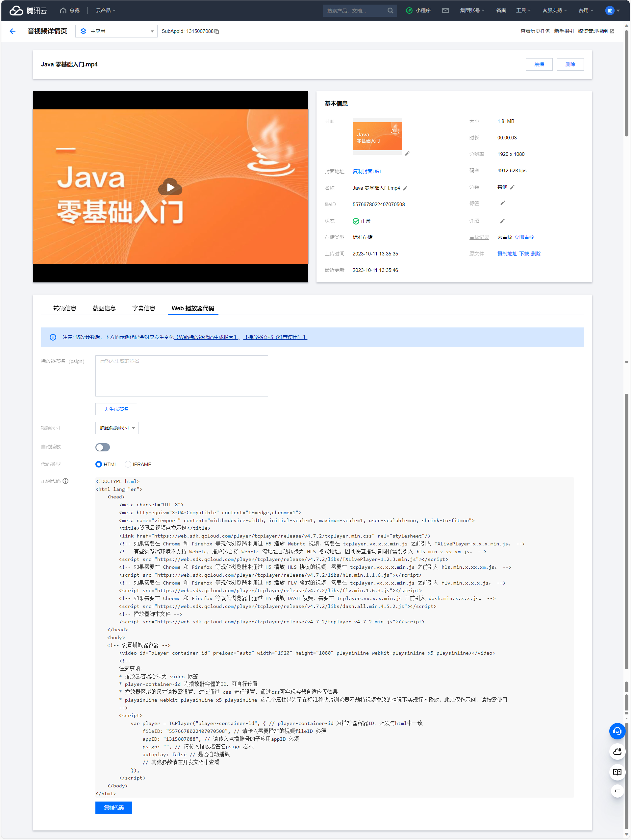The height and width of the screenshot is (840, 631).
Task: Click the 播放器签名 psign text area
Action: click(182, 375)
